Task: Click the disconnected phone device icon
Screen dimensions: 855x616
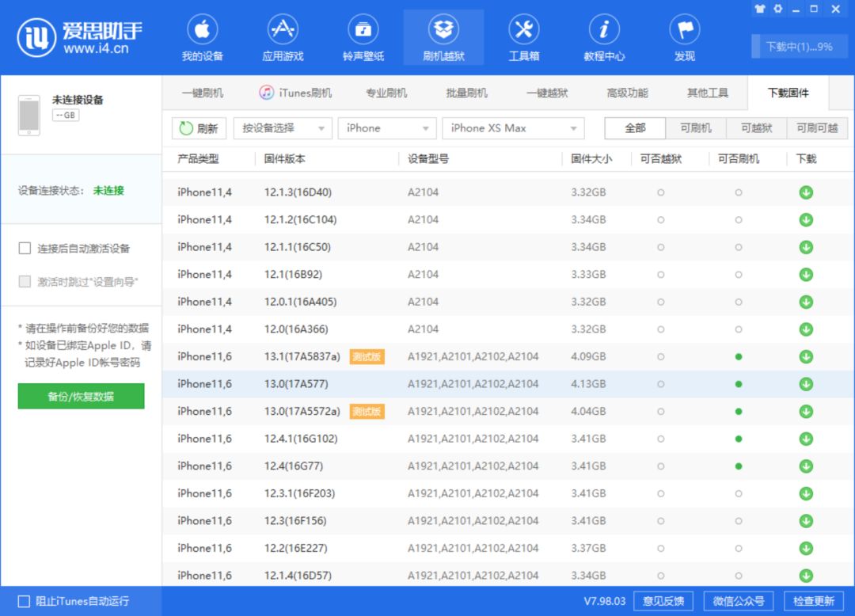Action: (x=29, y=115)
